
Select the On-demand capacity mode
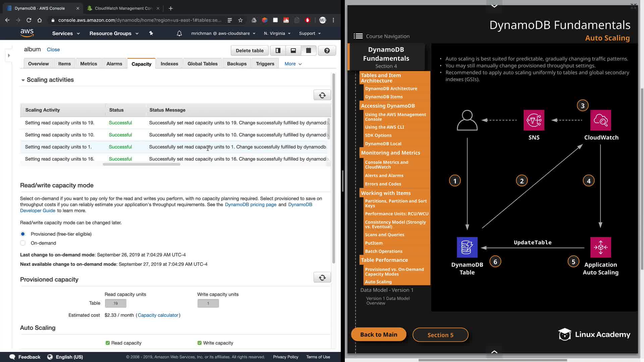pyautogui.click(x=23, y=243)
